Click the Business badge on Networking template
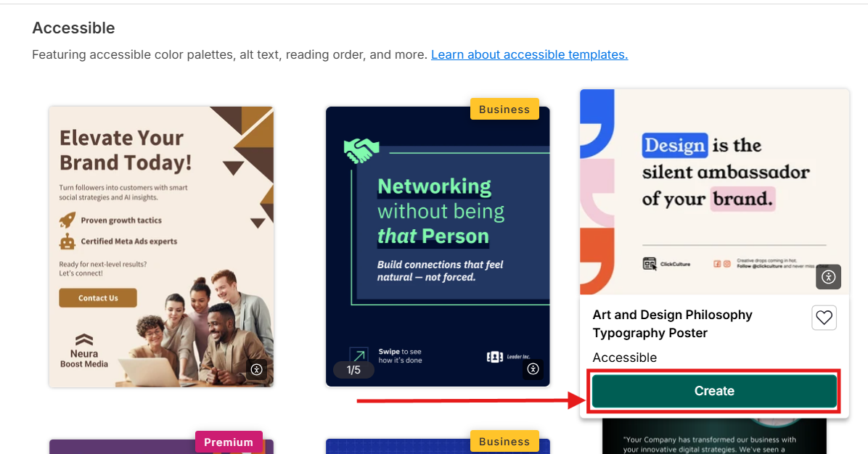 coord(504,109)
